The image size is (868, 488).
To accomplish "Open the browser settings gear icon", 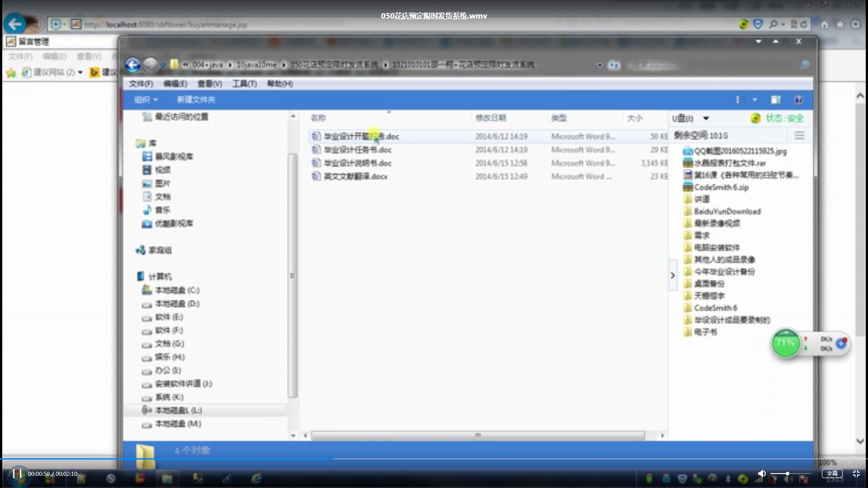I will (x=855, y=24).
